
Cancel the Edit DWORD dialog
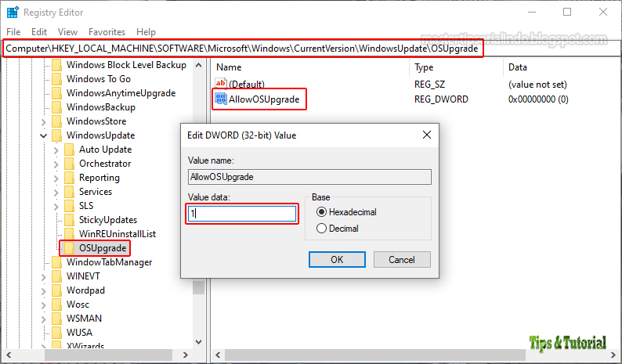click(x=402, y=259)
